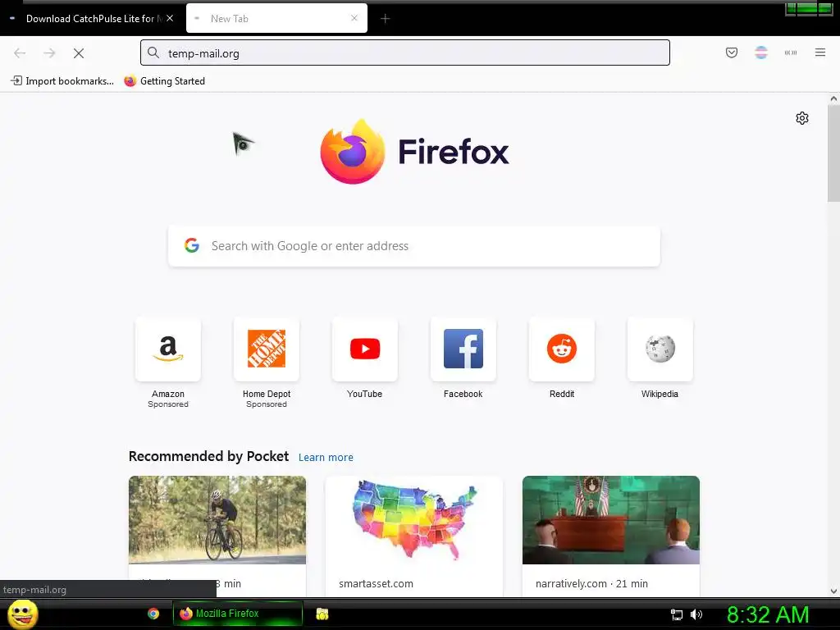Close the Download CatchPulse Lite tab

[x=170, y=18]
